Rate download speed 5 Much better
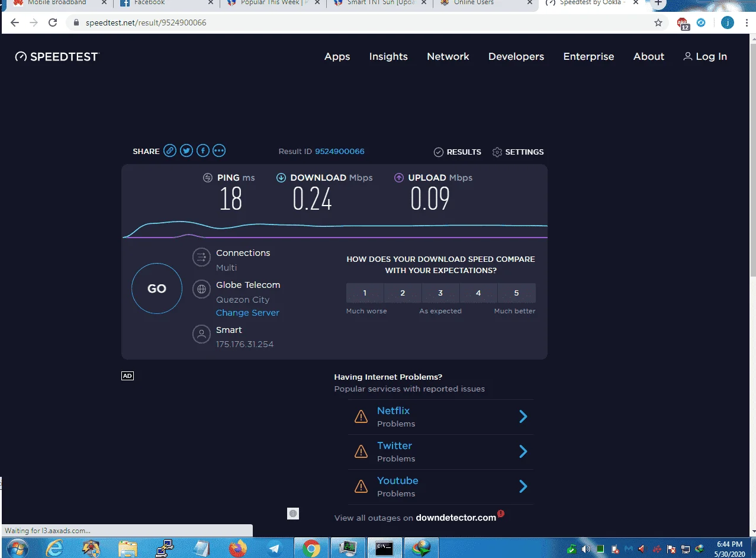 tap(516, 293)
